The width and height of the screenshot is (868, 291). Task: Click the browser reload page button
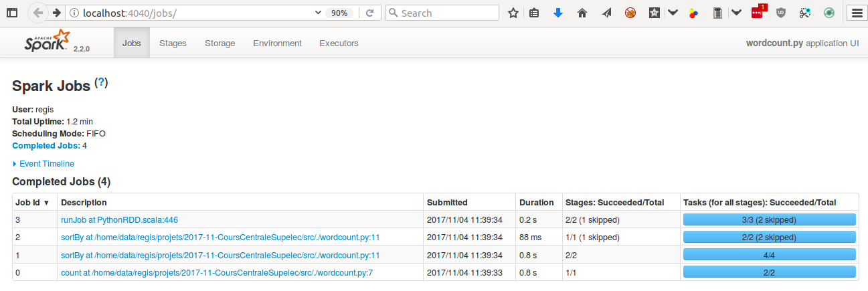[x=369, y=13]
